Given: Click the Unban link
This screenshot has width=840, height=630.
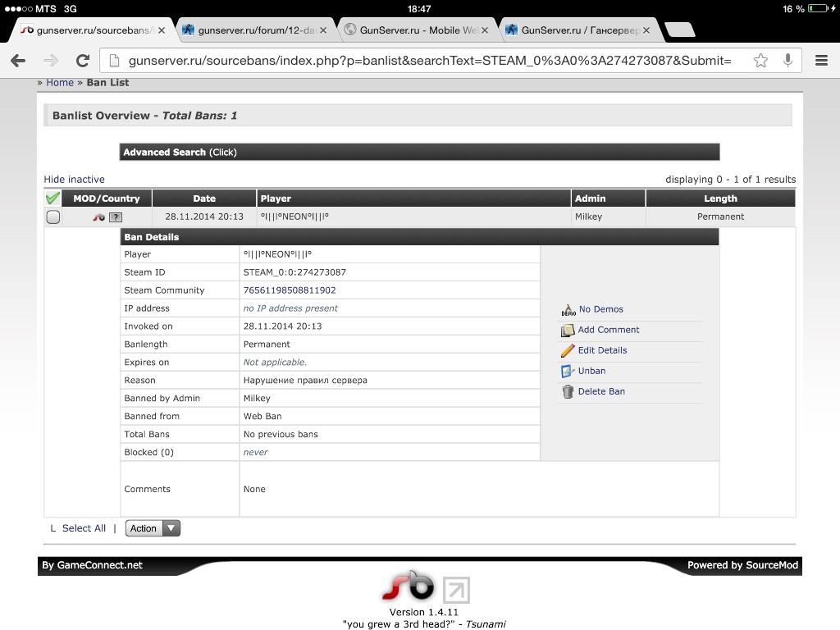Looking at the screenshot, I should [x=591, y=371].
